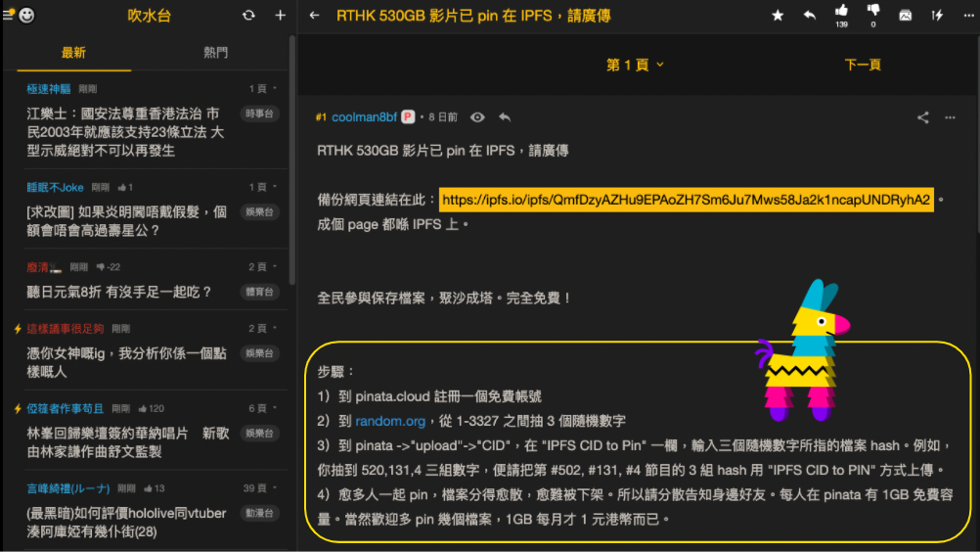Refresh the 吹水台 thread list
The width and height of the screenshot is (980, 552).
pos(248,15)
